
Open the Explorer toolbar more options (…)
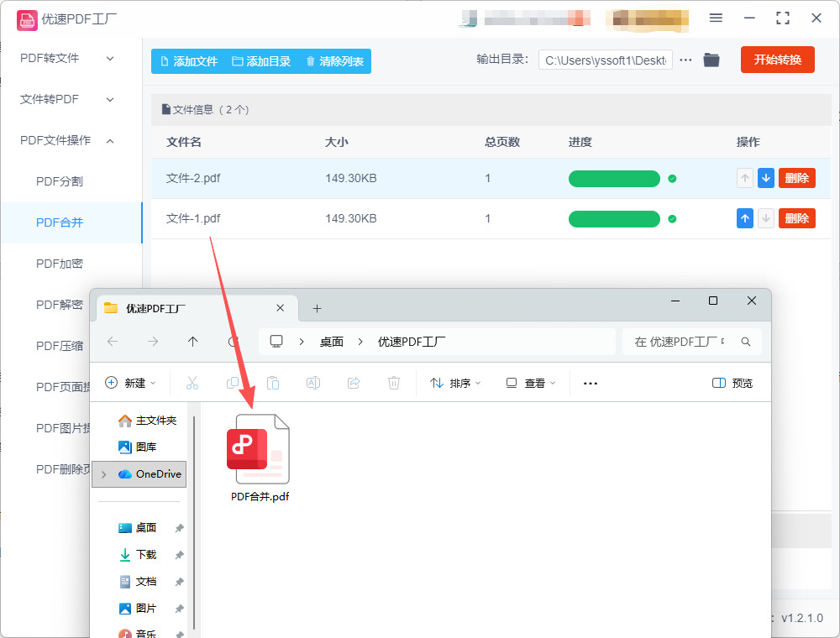[591, 384]
